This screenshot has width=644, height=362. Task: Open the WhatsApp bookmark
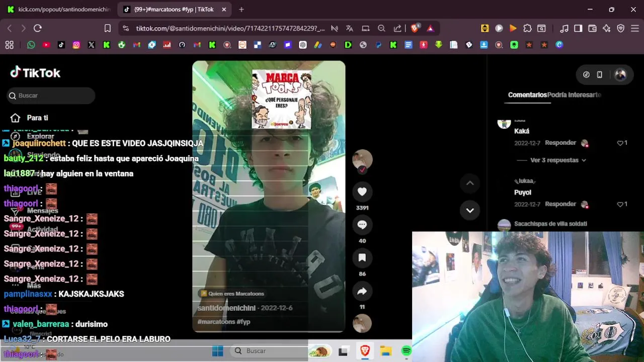click(x=31, y=45)
